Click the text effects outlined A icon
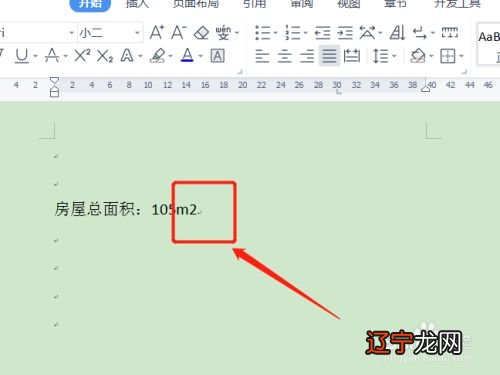The height and width of the screenshot is (375, 500). click(127, 56)
